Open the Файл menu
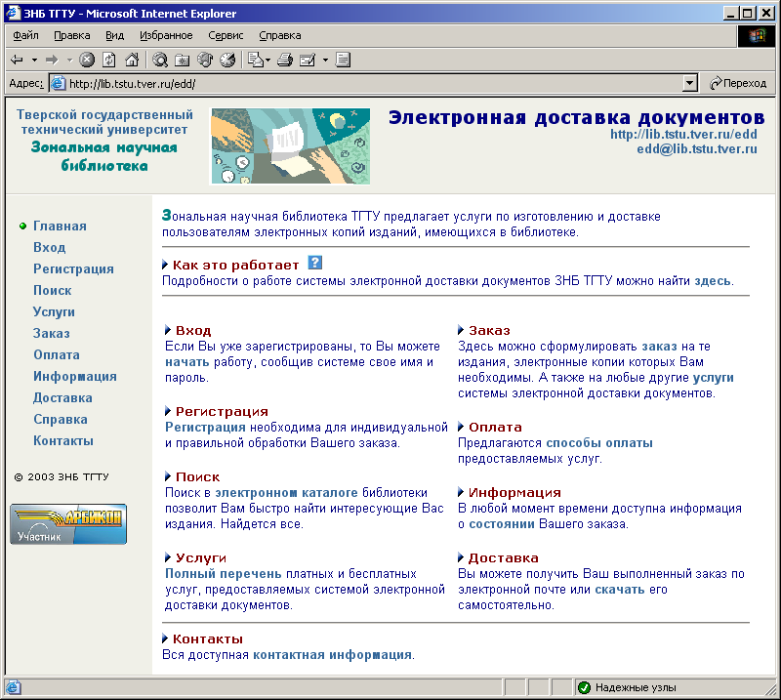 pos(25,35)
